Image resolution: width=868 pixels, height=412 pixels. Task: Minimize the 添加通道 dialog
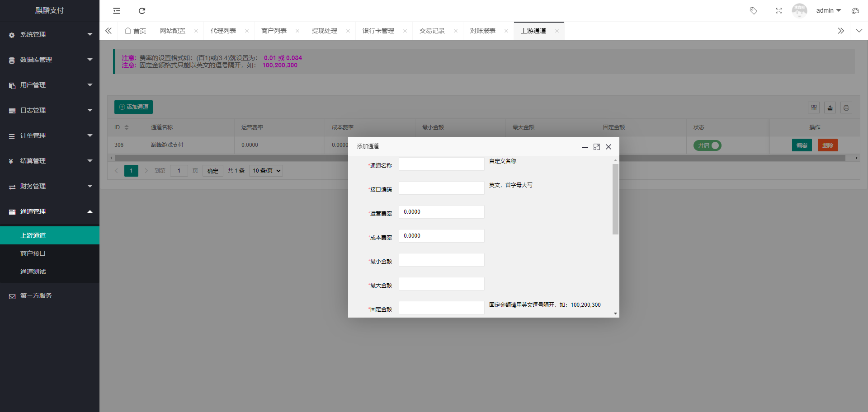(x=585, y=146)
